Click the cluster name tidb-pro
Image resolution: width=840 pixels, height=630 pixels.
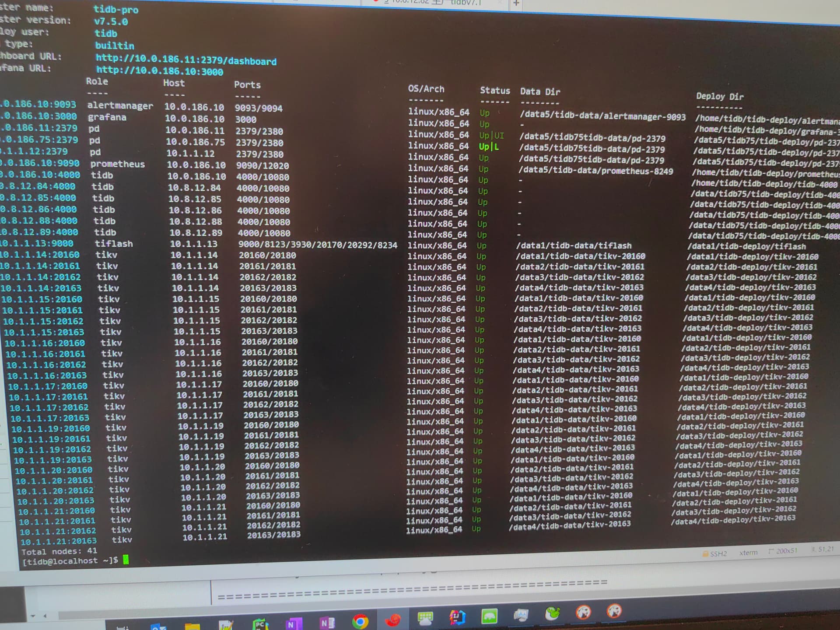tap(115, 9)
